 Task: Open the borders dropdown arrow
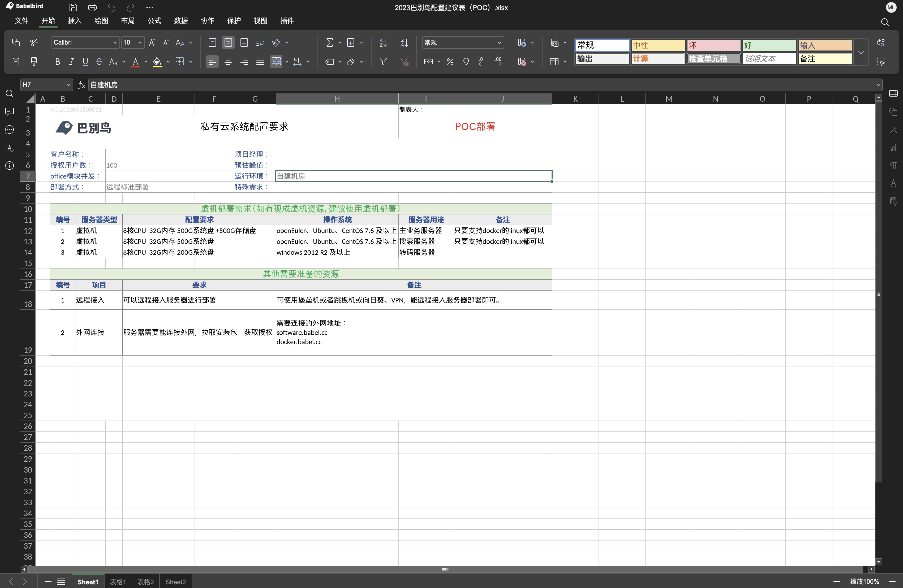pyautogui.click(x=191, y=62)
